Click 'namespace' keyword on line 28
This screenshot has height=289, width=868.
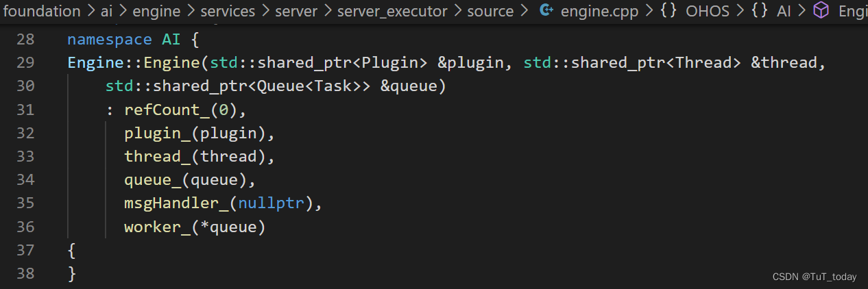point(110,40)
